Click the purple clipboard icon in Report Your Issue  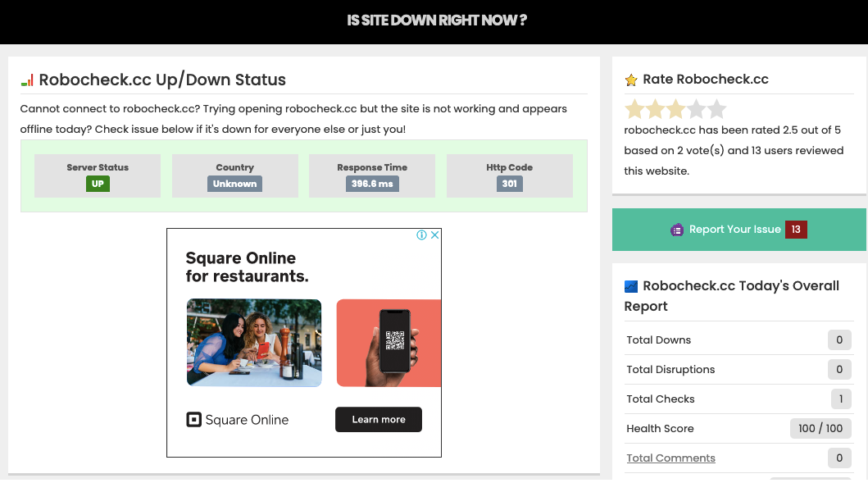coord(678,230)
